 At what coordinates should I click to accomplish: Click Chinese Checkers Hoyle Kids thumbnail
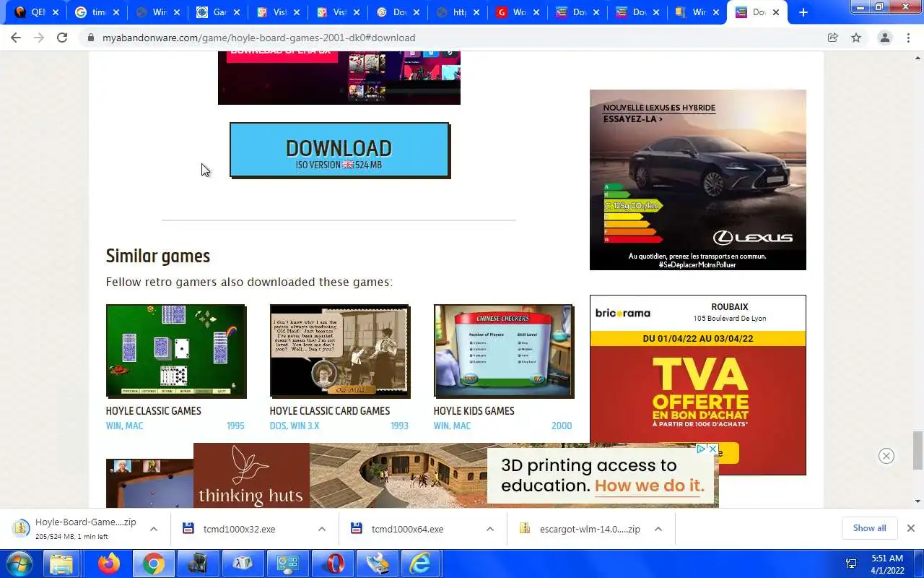[x=504, y=351]
